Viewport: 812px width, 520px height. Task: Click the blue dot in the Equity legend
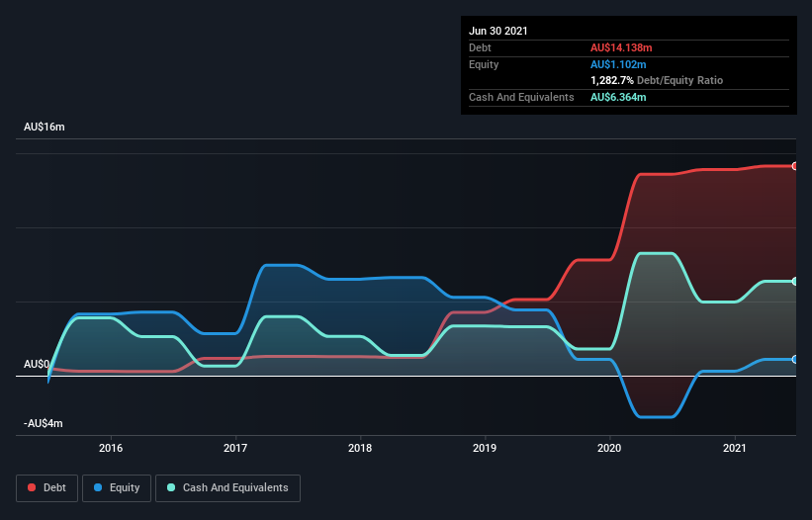pyautogui.click(x=98, y=487)
